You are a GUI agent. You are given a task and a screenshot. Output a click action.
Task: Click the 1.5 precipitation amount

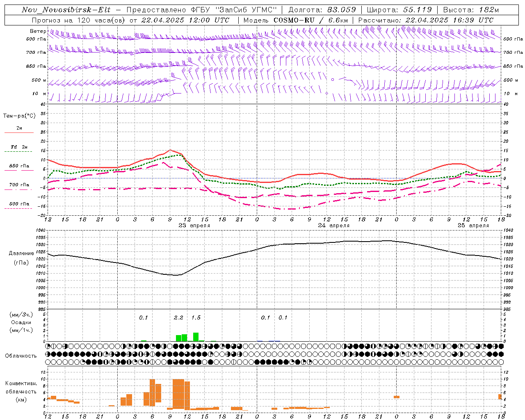coord(196,317)
